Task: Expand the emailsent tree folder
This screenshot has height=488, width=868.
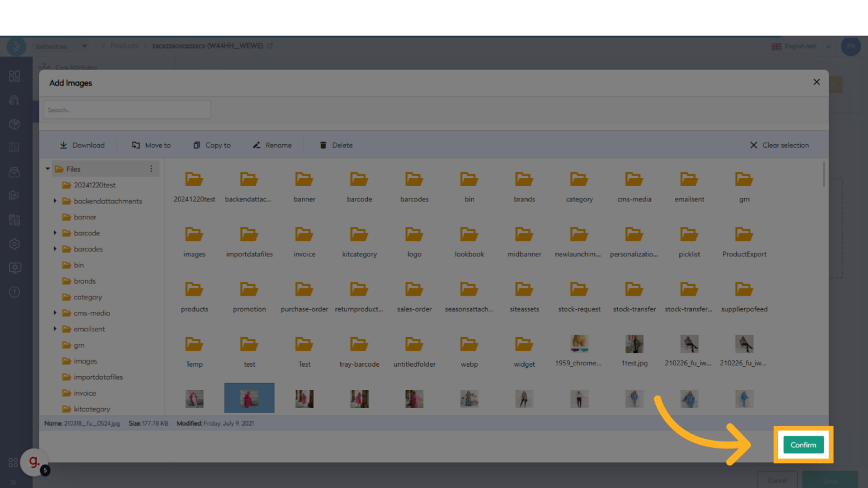Action: pos(55,329)
